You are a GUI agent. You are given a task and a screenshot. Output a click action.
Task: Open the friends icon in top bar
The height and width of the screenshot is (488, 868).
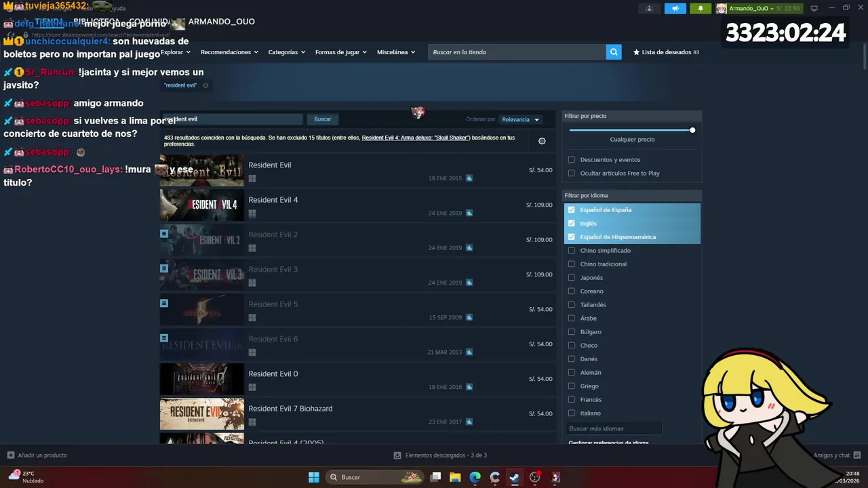(x=650, y=8)
